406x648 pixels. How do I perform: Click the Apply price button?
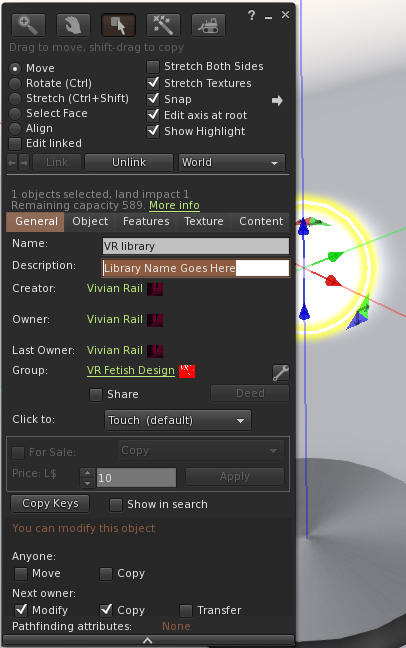[x=235, y=476]
